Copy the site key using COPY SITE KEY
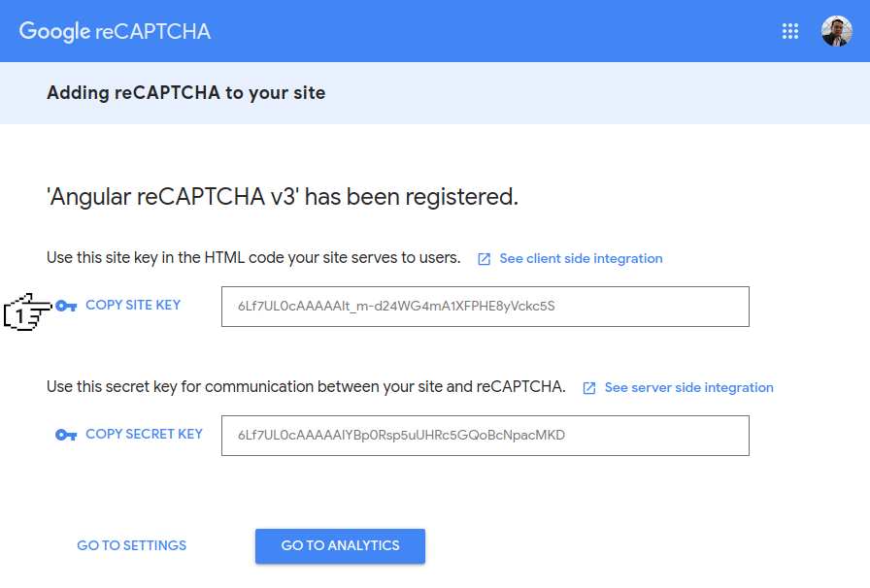Screen dimensions: 870x588 click(x=133, y=305)
